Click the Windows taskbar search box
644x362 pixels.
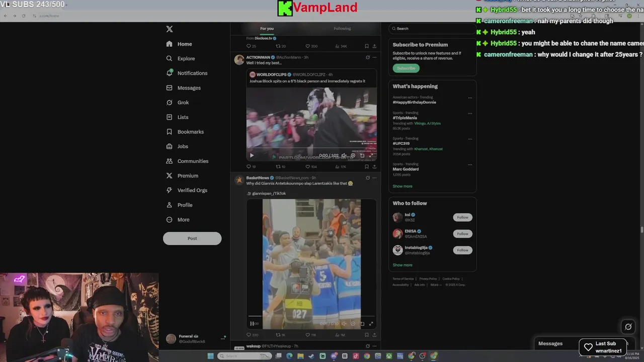tap(245, 356)
